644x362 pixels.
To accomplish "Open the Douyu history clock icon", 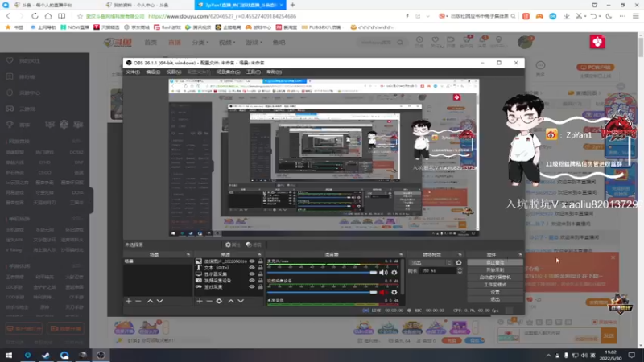I will click(419, 42).
